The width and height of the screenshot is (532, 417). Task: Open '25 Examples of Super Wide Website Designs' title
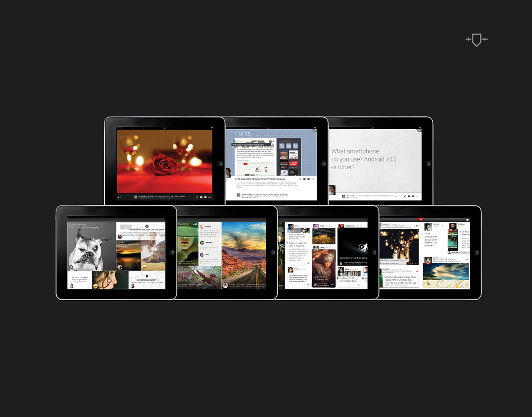click(x=261, y=179)
